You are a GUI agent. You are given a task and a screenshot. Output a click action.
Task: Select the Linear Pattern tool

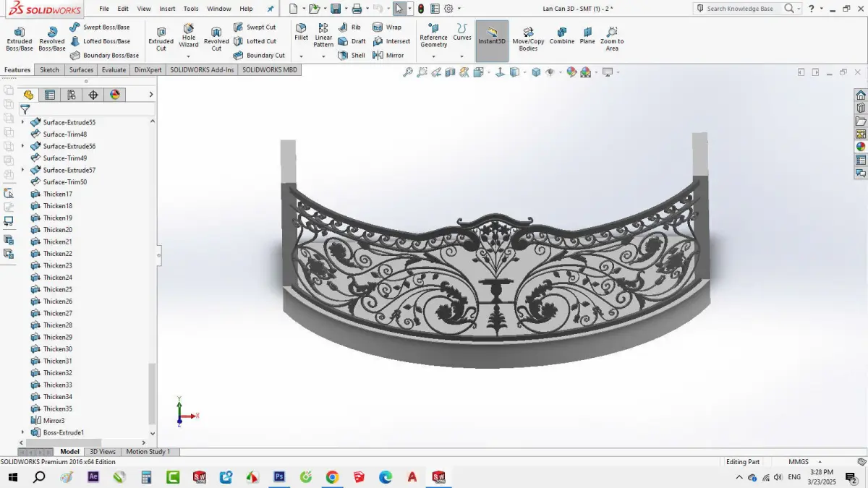tap(323, 35)
